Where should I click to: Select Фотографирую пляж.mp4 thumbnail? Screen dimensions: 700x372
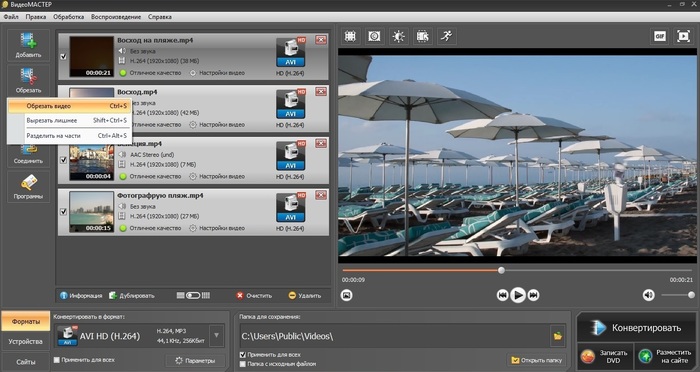pos(92,212)
